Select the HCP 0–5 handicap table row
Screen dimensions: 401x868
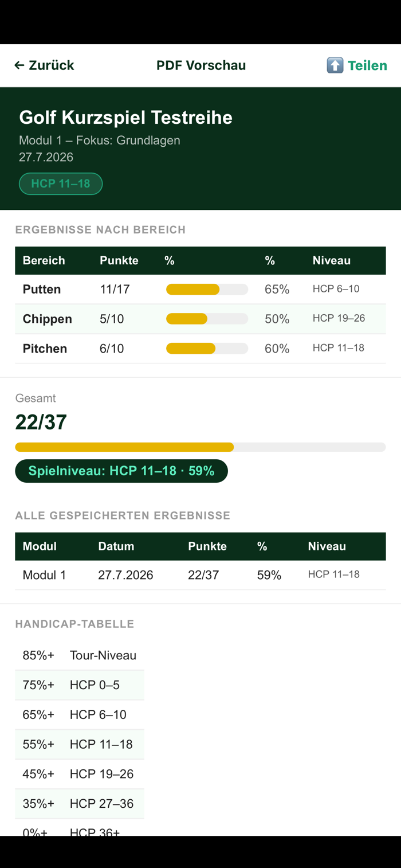point(80,685)
